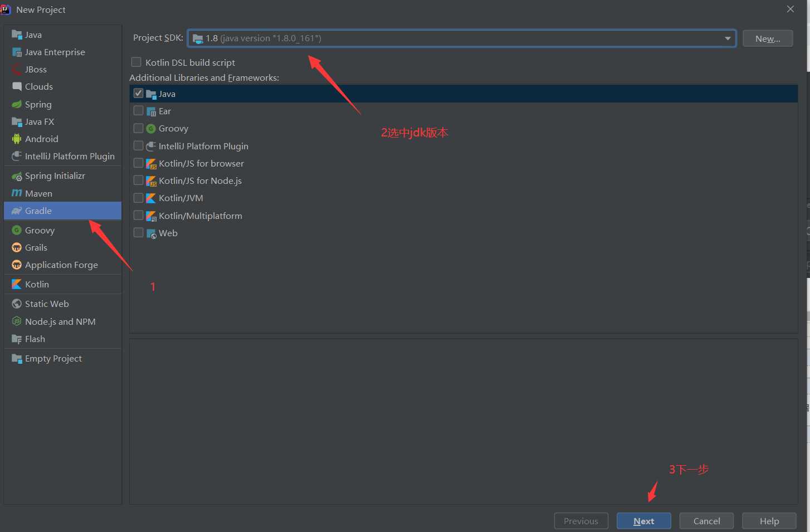The width and height of the screenshot is (810, 532).
Task: Click the Kotlin icon in sidebar
Action: pos(17,284)
